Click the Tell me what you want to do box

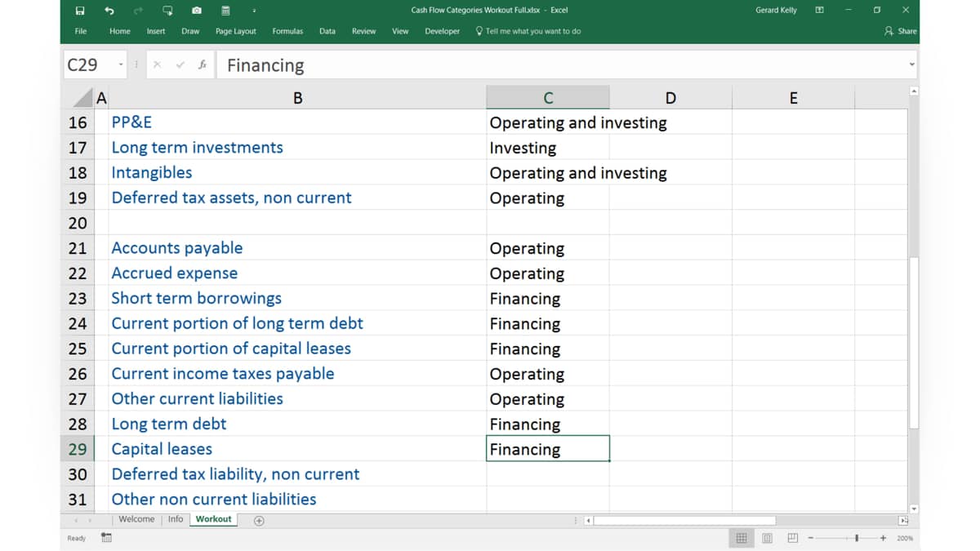(528, 31)
